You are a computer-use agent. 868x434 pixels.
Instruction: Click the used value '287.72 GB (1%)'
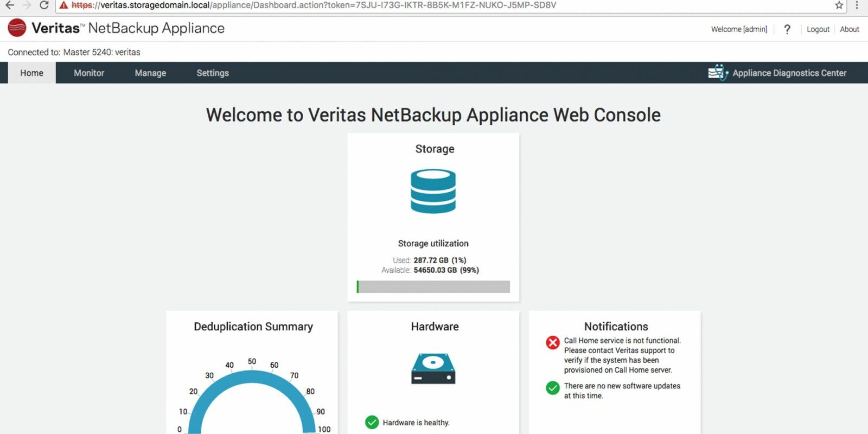[439, 260]
